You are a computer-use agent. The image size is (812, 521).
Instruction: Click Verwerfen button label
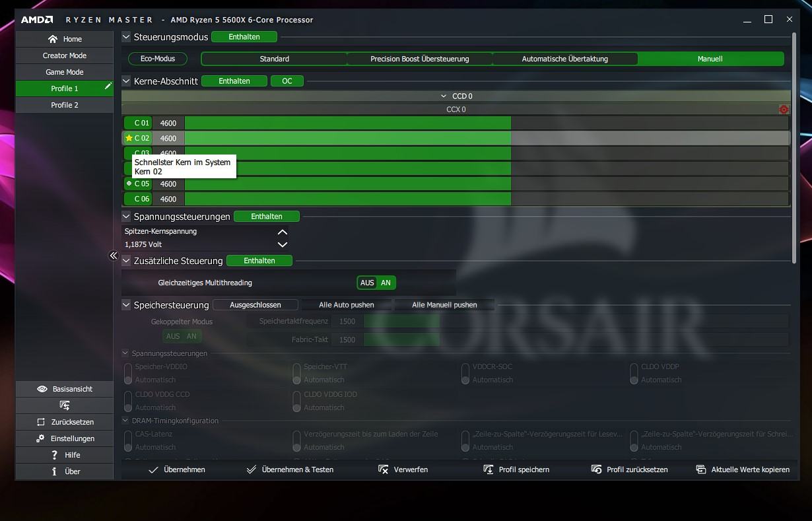411,469
